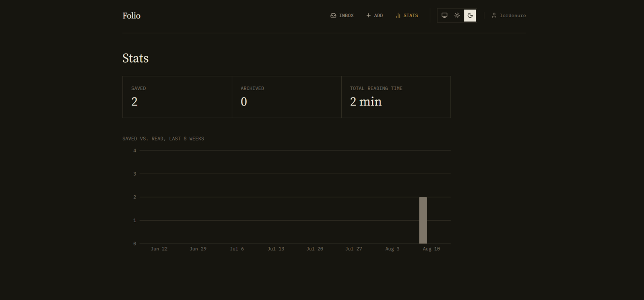Click the "Jun 29" axis label
Screen dimensions: 644x300
(x=198, y=249)
